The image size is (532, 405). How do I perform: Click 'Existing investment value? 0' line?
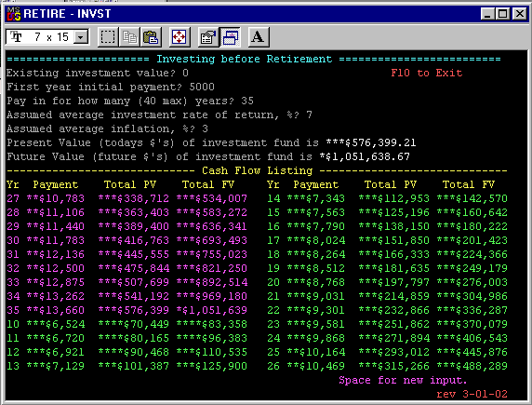[98, 73]
